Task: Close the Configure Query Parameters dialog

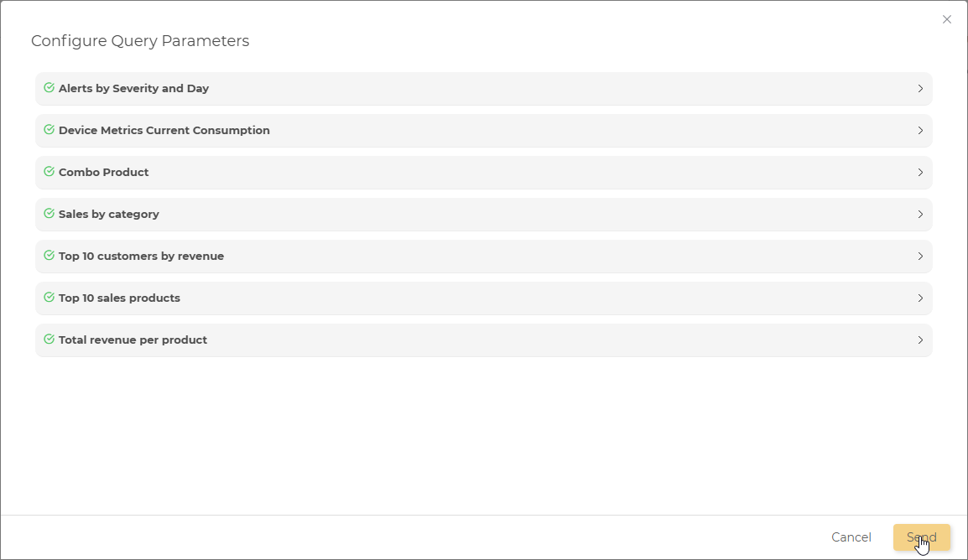Action: point(947,19)
